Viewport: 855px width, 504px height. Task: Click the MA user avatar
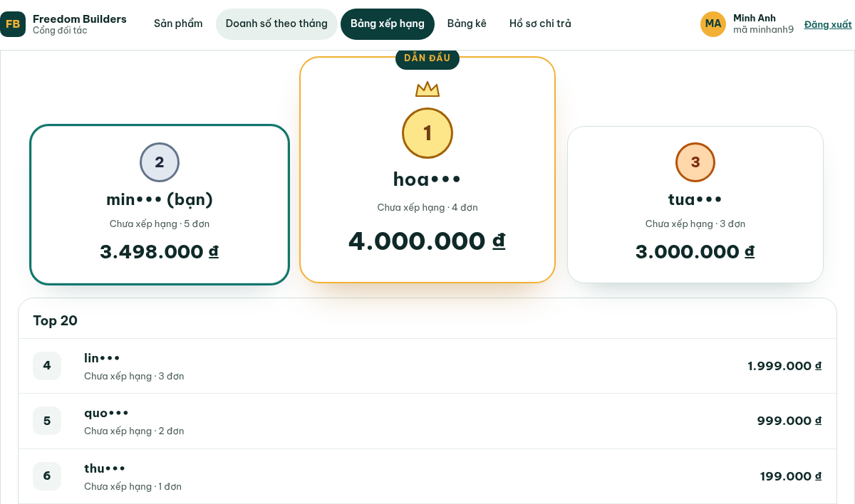713,24
